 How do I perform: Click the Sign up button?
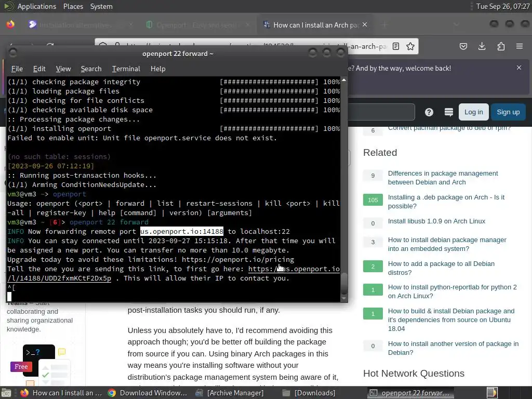508,112
